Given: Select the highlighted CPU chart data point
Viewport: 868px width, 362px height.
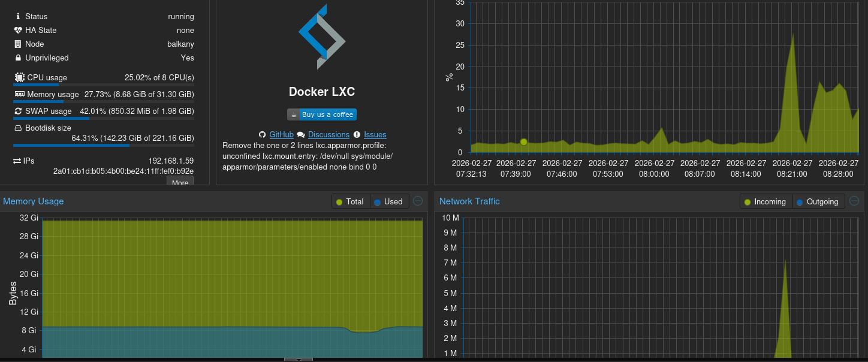Looking at the screenshot, I should tap(523, 142).
